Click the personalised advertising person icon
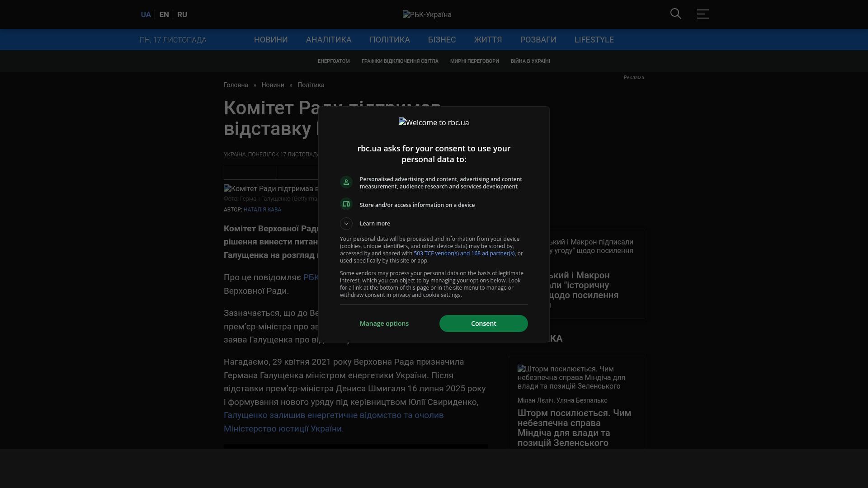This screenshot has height=488, width=868. 346,182
